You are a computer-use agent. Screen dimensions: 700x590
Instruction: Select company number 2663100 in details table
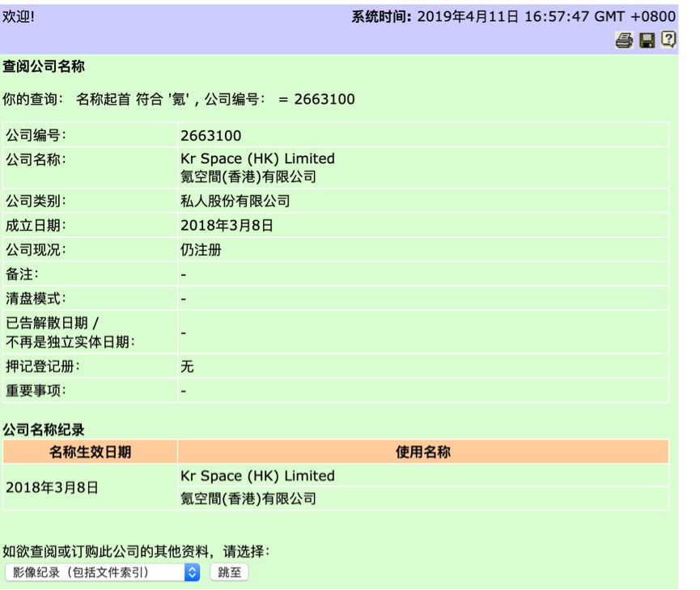210,135
